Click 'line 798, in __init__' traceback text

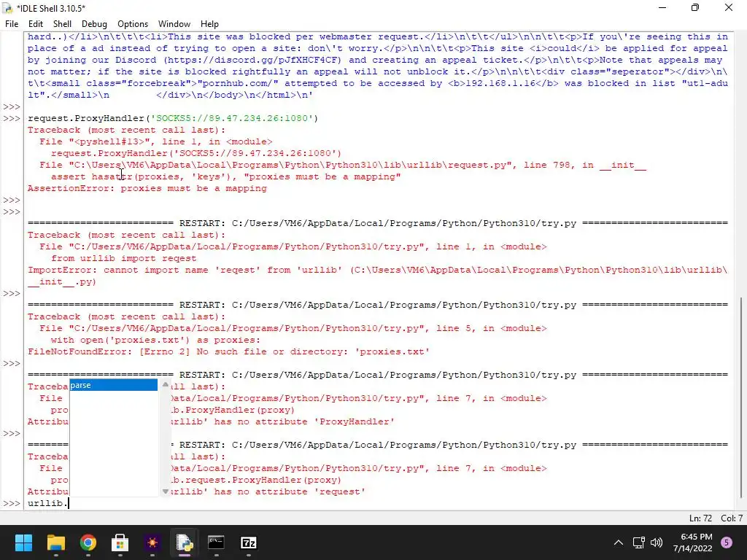(585, 165)
